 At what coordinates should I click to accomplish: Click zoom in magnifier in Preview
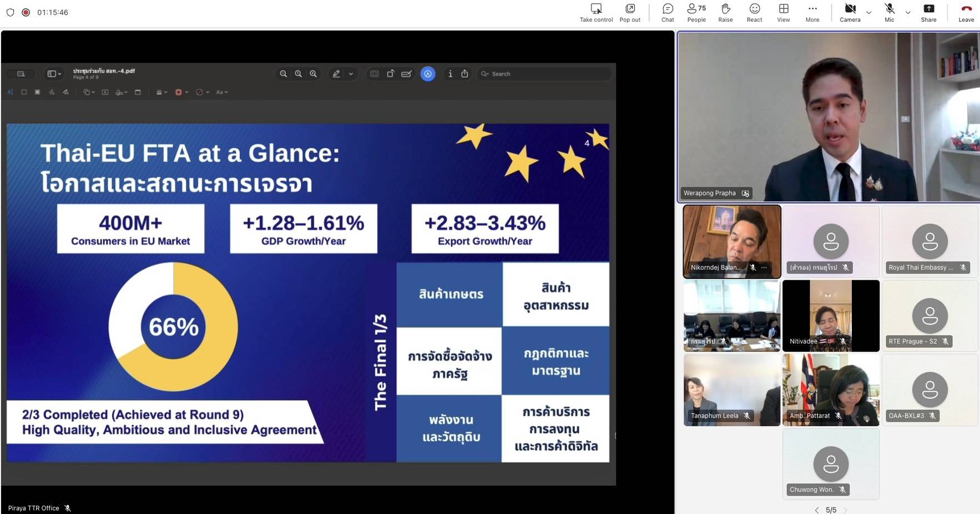pyautogui.click(x=313, y=74)
